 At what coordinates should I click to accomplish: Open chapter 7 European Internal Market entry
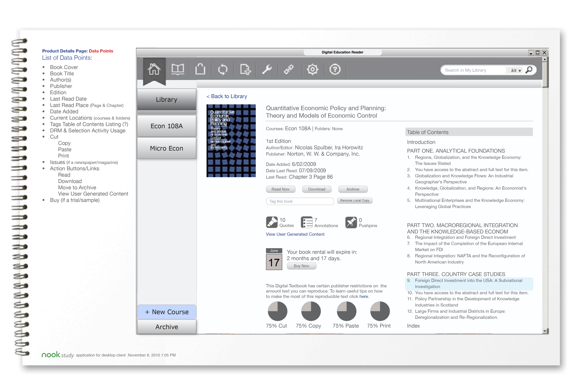465,246
